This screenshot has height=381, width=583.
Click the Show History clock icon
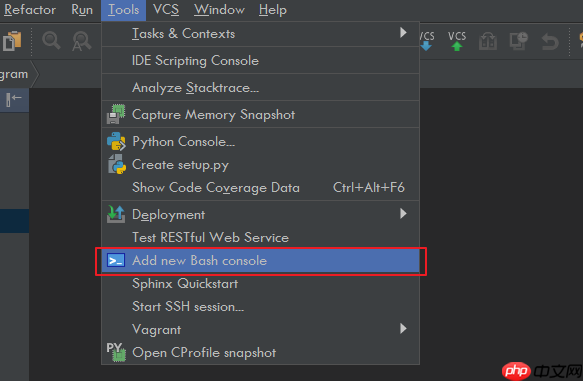tap(519, 41)
